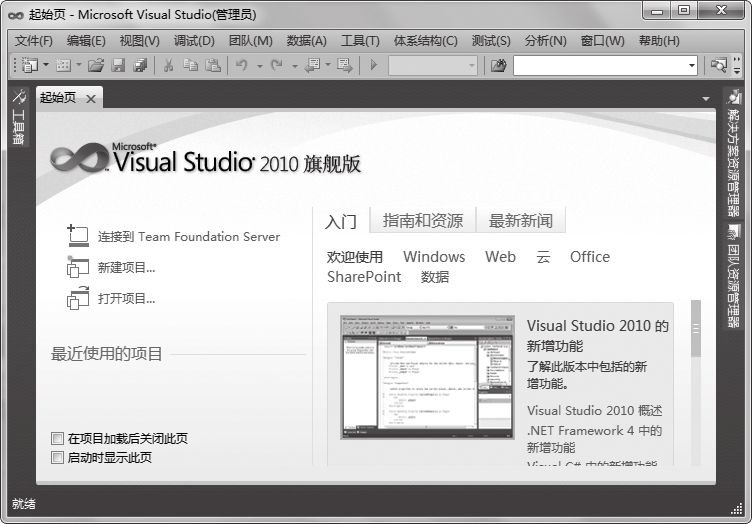
Task: Click the content pane vertical scrollbar thumb
Action: pyautogui.click(x=696, y=328)
